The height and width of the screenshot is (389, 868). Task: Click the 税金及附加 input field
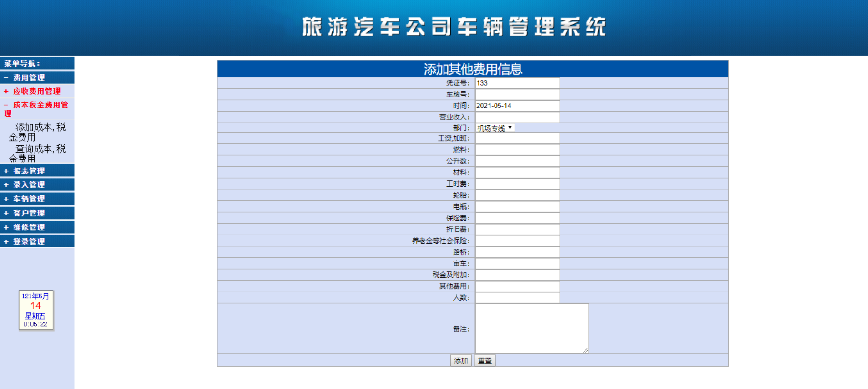(x=517, y=275)
